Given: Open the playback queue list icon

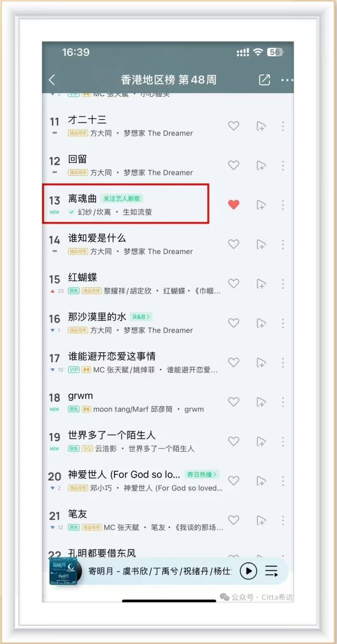Looking at the screenshot, I should [272, 571].
